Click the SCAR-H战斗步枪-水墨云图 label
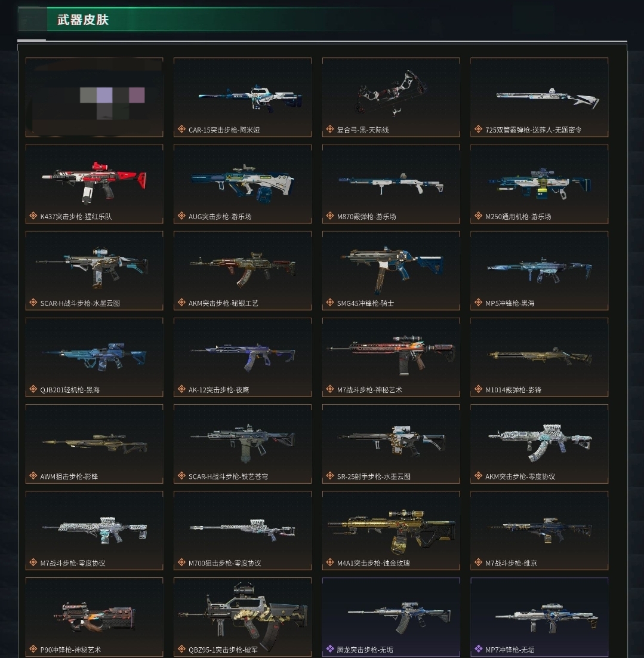The width and height of the screenshot is (644, 658). point(80,303)
